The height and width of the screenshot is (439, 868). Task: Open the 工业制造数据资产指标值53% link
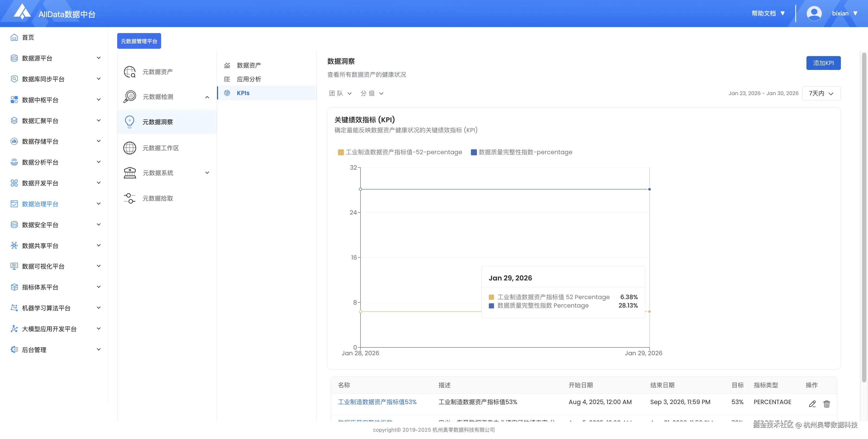pyautogui.click(x=377, y=402)
